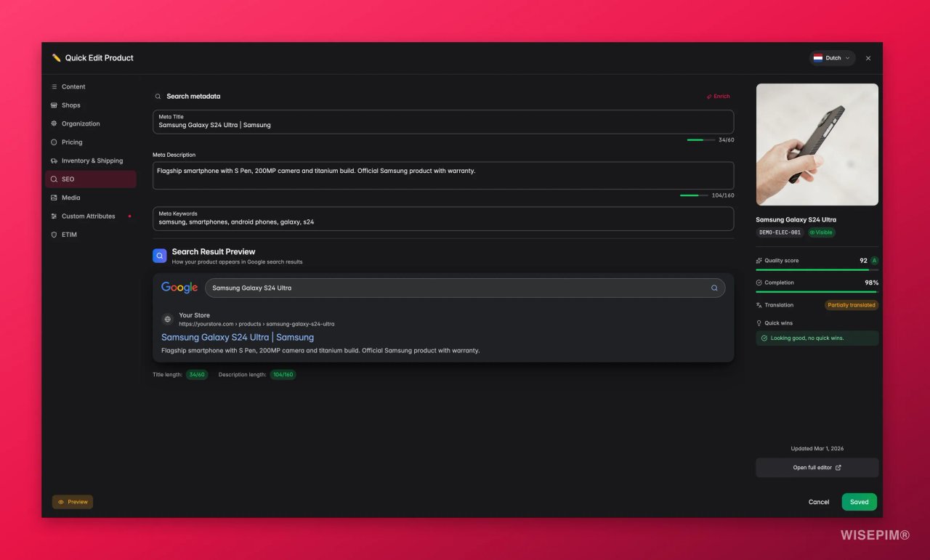Image resolution: width=930 pixels, height=560 pixels.
Task: Click the Your Store globe icon
Action: (168, 319)
